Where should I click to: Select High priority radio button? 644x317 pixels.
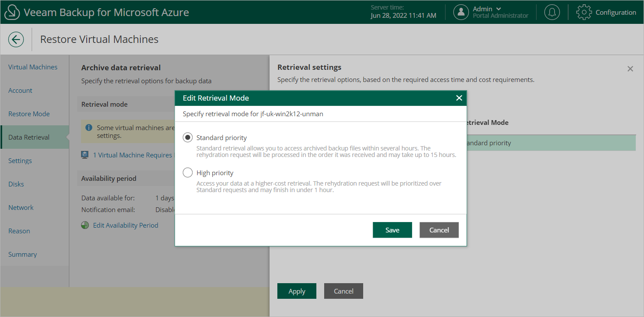[x=188, y=173]
